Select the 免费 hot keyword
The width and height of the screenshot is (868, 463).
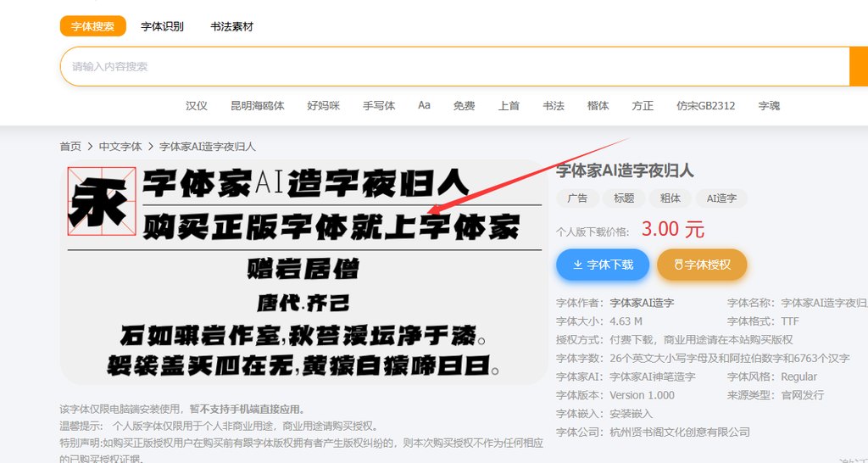[x=464, y=106]
